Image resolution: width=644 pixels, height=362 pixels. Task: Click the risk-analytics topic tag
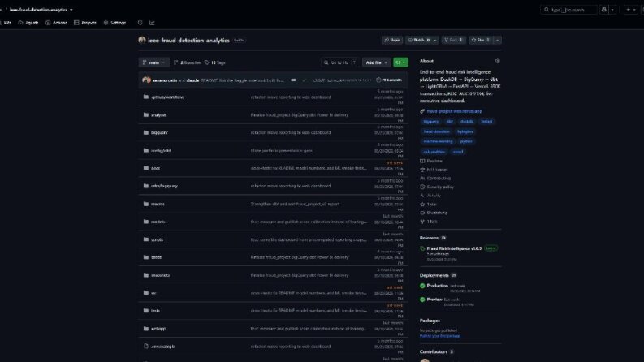[x=434, y=152]
